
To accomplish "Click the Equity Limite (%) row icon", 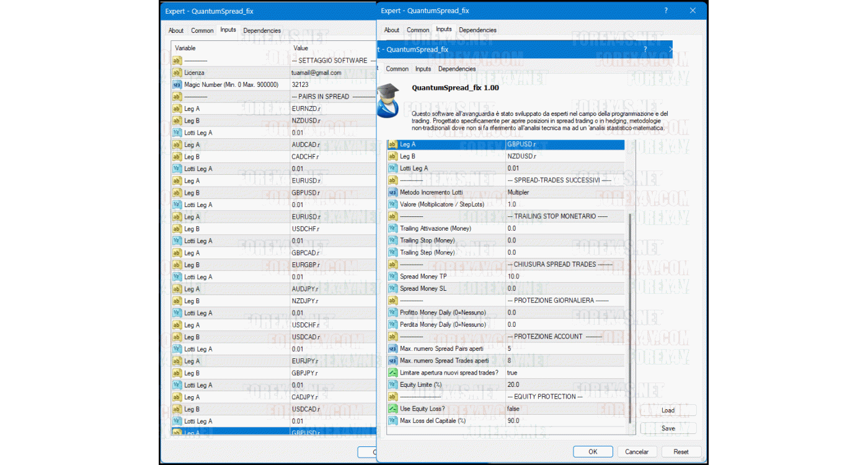I will coord(392,384).
